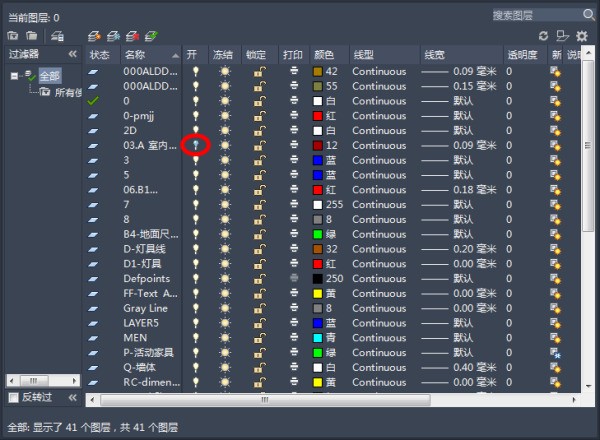Click the chevrons beside 反转过
Image resolution: width=600 pixels, height=440 pixels.
pyautogui.click(x=73, y=398)
